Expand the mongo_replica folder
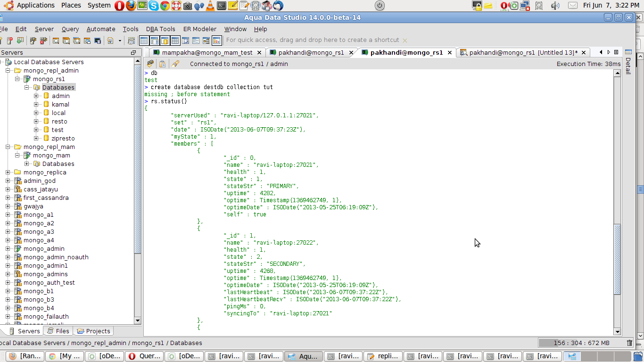Screen dimensions: 644x362 [x=8, y=173]
